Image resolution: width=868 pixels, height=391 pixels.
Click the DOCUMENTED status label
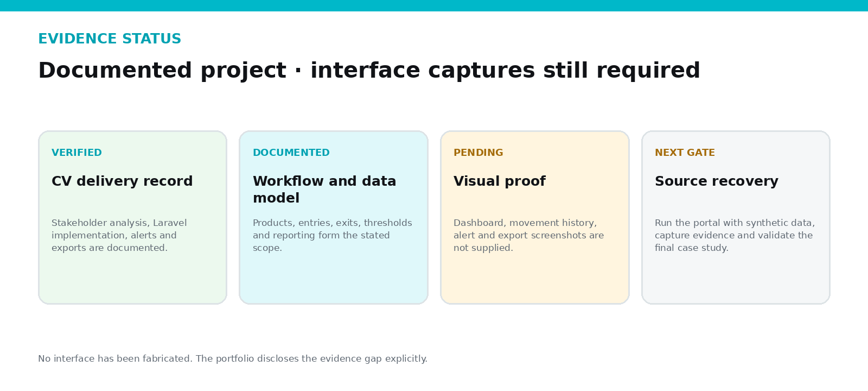[x=291, y=153]
